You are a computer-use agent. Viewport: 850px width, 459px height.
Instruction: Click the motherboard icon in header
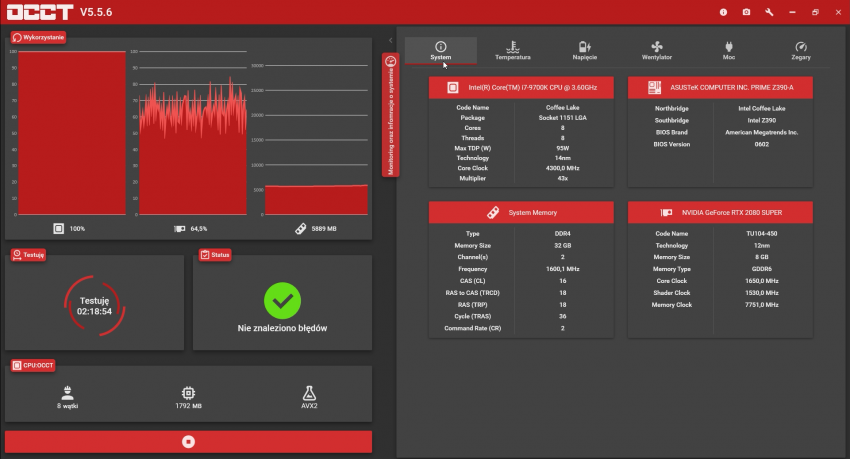tap(655, 87)
